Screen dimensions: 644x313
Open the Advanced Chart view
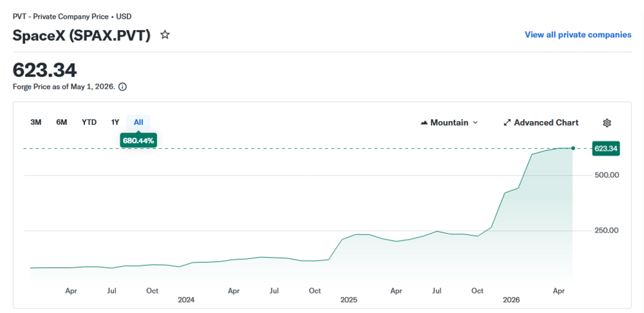[x=541, y=123]
